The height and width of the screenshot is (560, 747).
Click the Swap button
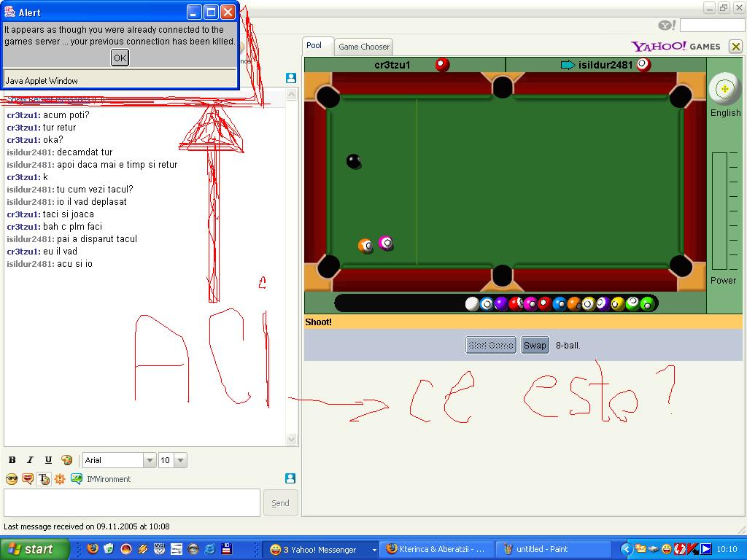pos(535,345)
